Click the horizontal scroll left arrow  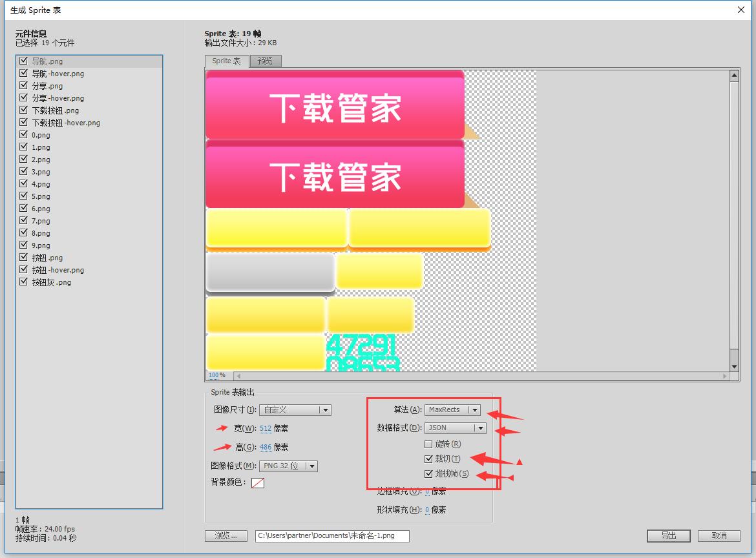point(238,376)
